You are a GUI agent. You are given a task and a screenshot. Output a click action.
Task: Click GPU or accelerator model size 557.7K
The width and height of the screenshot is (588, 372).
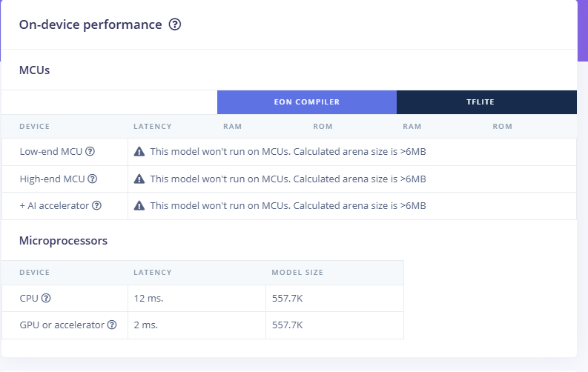(x=287, y=325)
